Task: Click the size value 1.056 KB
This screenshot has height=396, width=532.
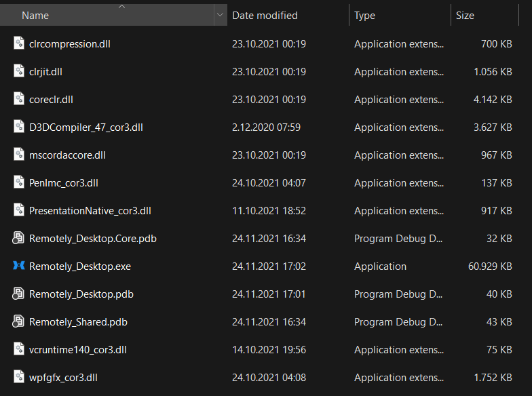Action: pos(493,72)
